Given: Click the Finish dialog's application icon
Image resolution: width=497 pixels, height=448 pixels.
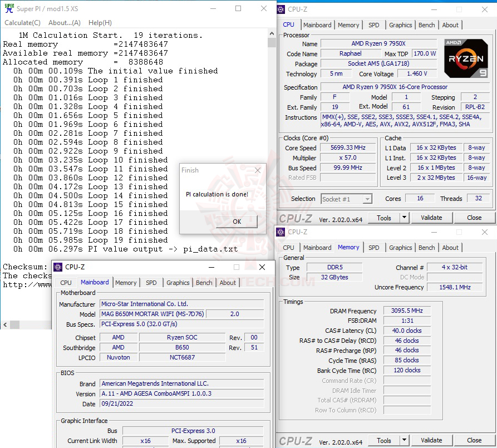Looking at the screenshot, I should (x=184, y=170).
